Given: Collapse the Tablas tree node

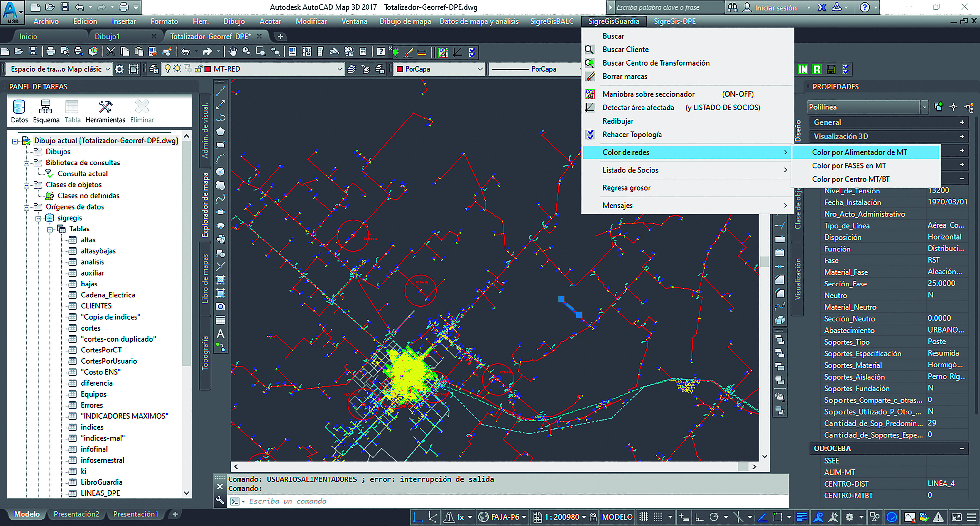Looking at the screenshot, I should pyautogui.click(x=50, y=229).
